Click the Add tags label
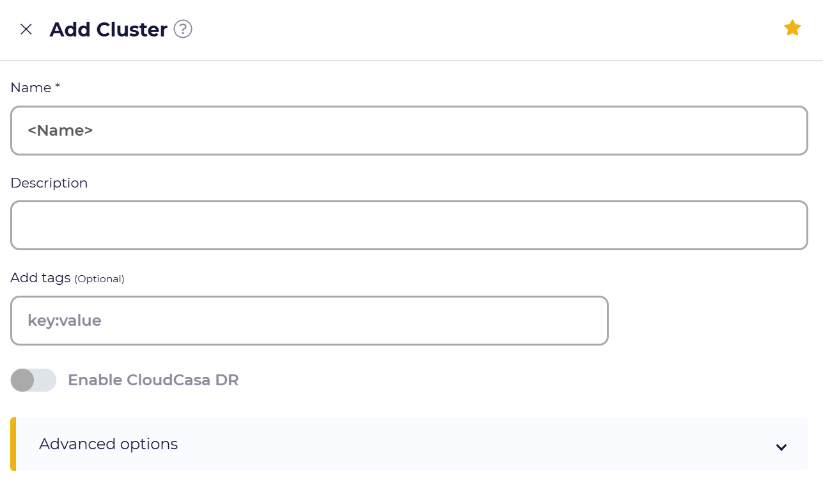823x487 pixels. click(40, 278)
